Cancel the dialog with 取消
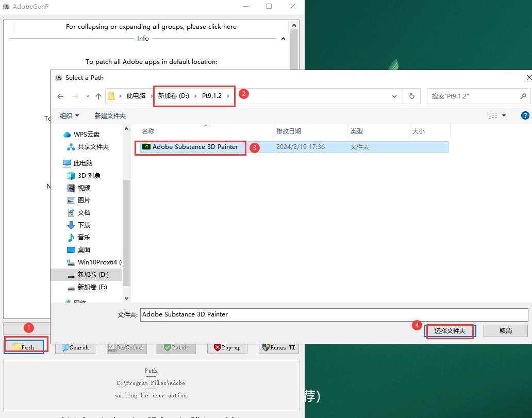The height and width of the screenshot is (418, 532). 506,331
